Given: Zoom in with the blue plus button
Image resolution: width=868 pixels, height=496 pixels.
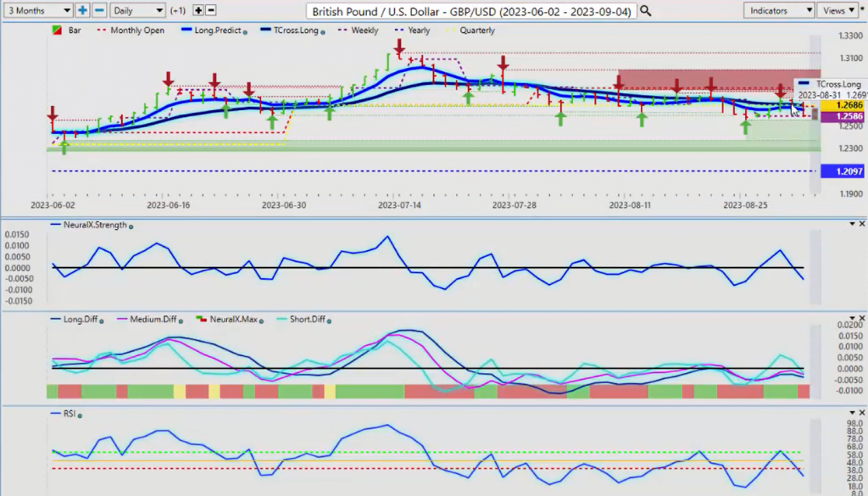Looking at the screenshot, I should (x=82, y=10).
